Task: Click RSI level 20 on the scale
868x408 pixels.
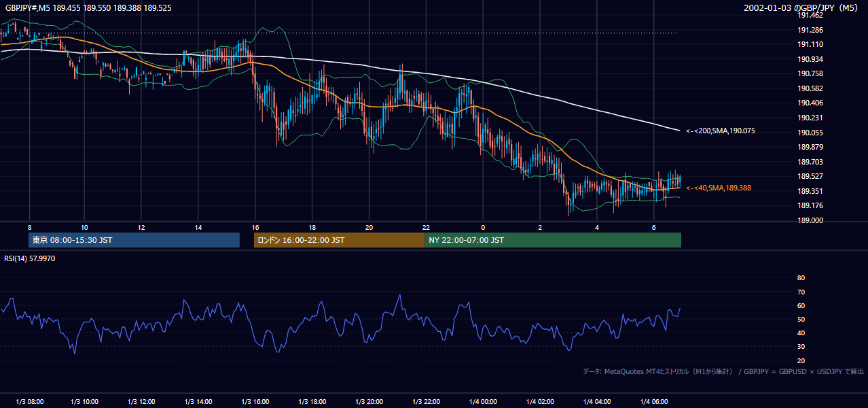Action: (801, 360)
